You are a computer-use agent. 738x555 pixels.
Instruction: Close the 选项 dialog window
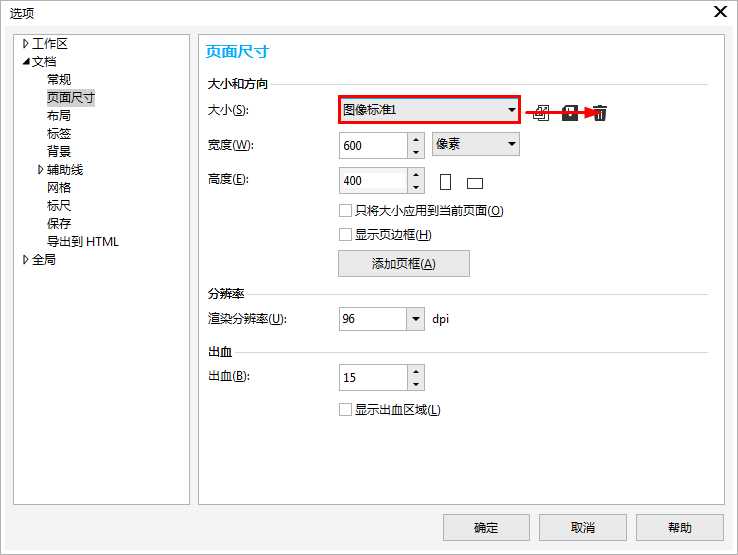point(719,12)
